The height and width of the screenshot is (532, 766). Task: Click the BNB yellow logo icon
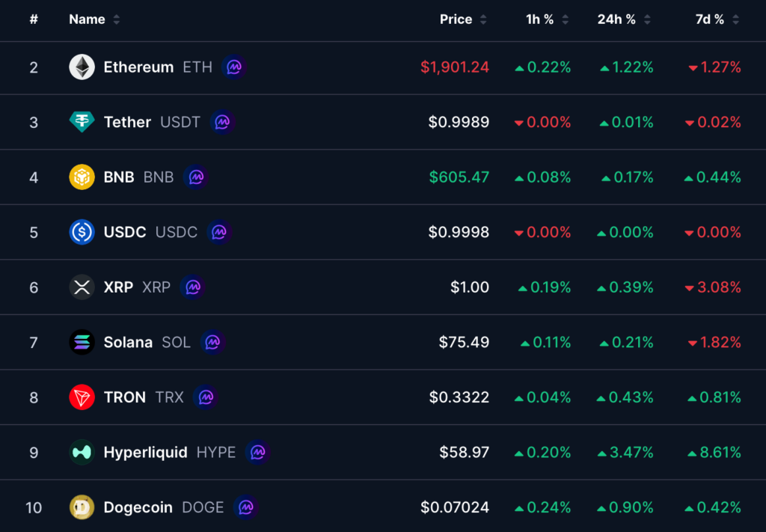[x=82, y=177]
